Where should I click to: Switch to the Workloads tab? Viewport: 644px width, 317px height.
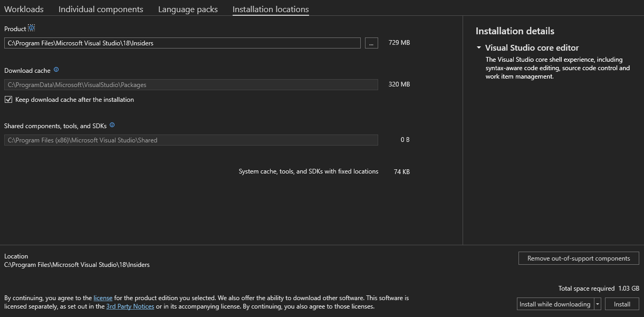(x=24, y=9)
